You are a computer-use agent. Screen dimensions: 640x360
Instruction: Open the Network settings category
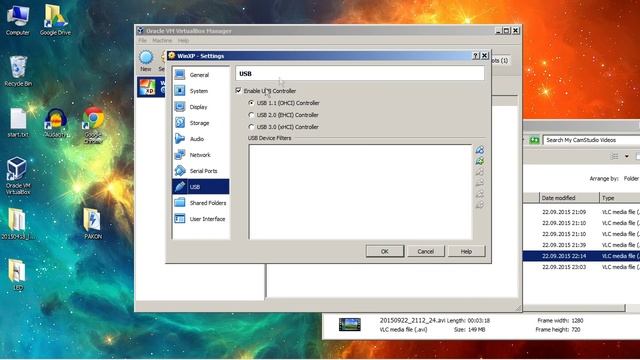[x=200, y=155]
